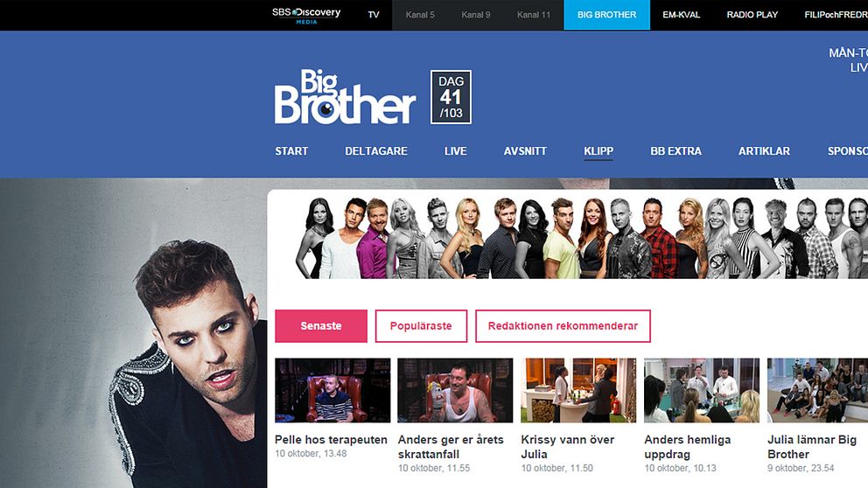Play the Pelle hos terapeuten clip thumbnail

pyautogui.click(x=332, y=390)
